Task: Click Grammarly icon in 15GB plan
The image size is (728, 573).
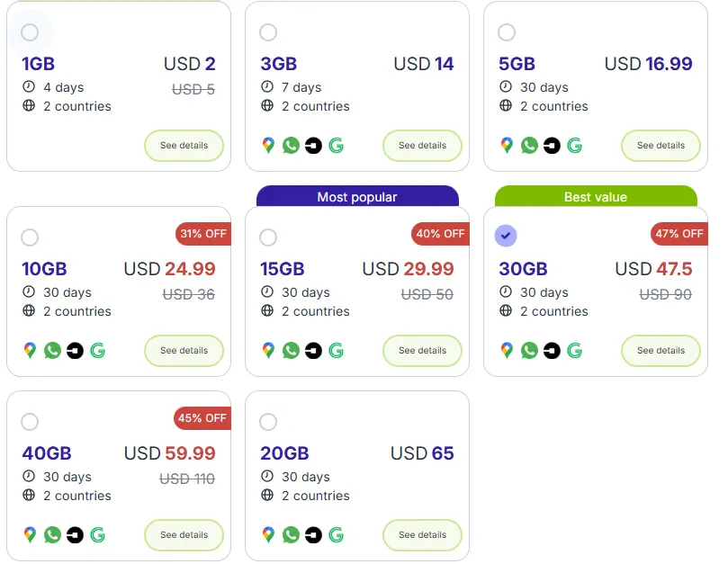Action: [336, 350]
